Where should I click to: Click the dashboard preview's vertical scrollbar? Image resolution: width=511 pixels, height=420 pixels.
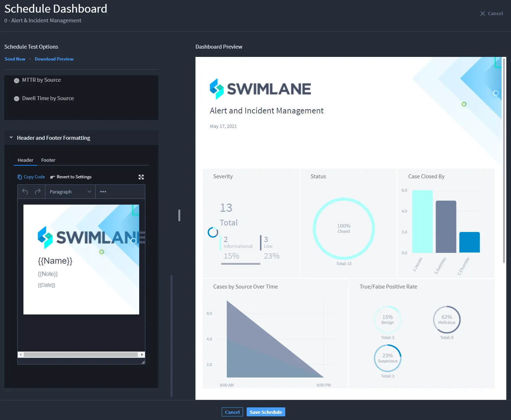click(x=504, y=160)
